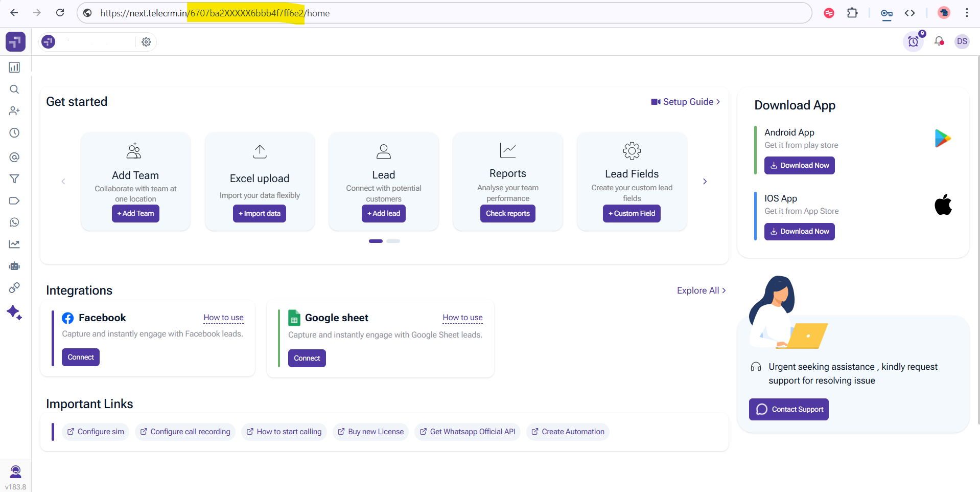Open the search icon in left sidebar
This screenshot has height=492, width=980.
[x=14, y=90]
